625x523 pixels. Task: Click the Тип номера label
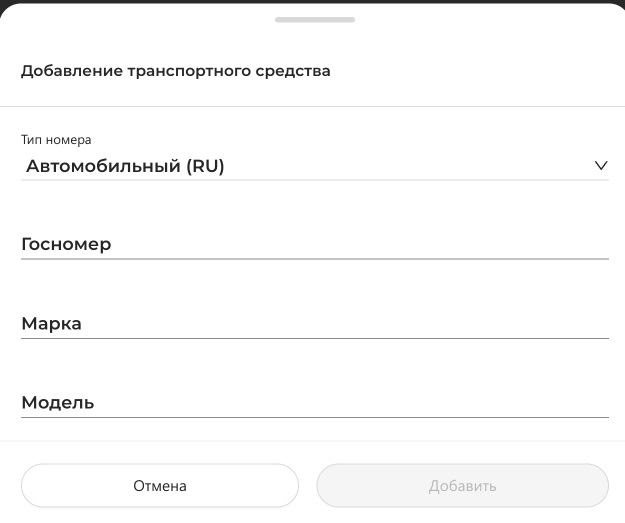[x=56, y=140]
